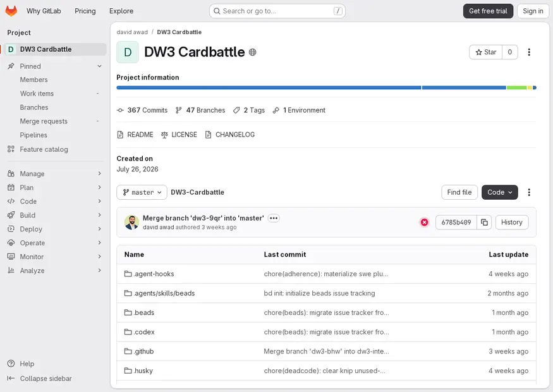Image resolution: width=553 pixels, height=392 pixels.
Task: Open Pipelines in the sidebar
Action: point(33,135)
